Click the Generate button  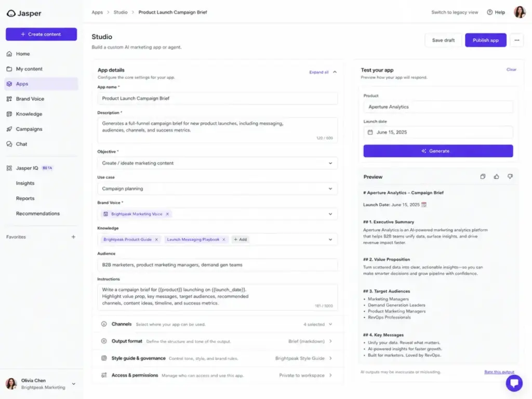coord(438,151)
